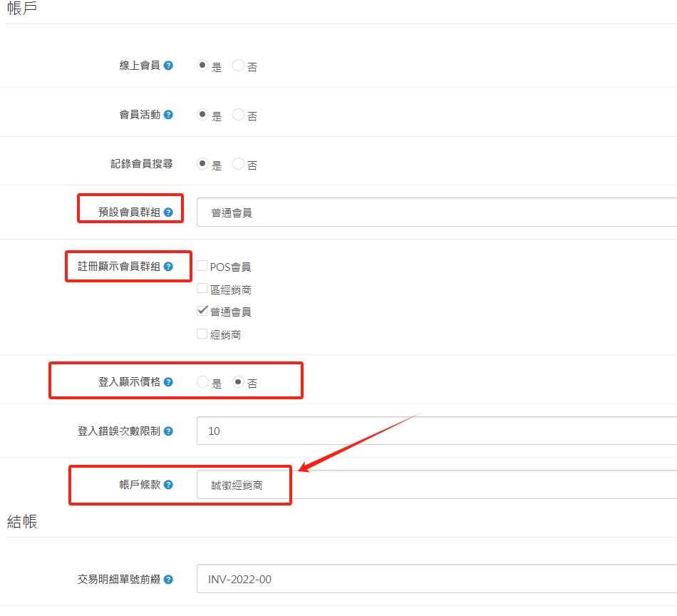Select 否 for 登入顯示價格

click(238, 382)
